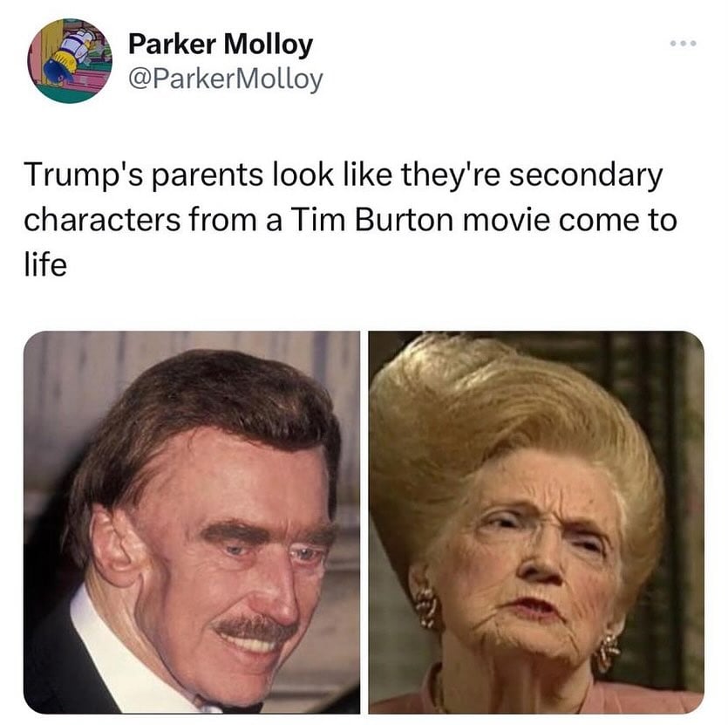This screenshot has height=725, width=728.
Task: Click the first tweet line starting "Trump's parents"
Action: (x=344, y=175)
